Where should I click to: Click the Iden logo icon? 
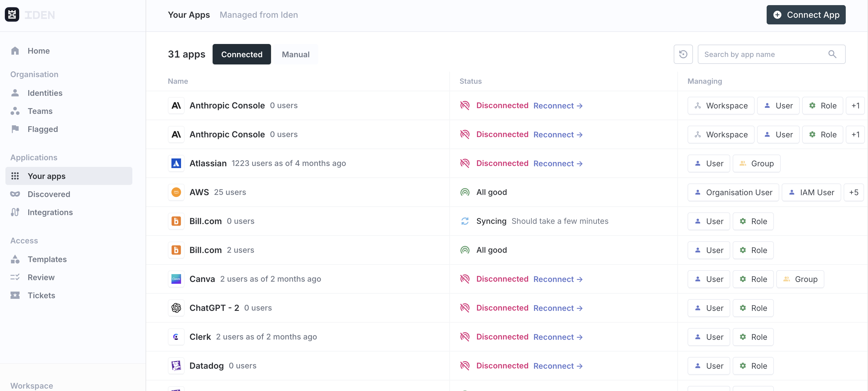coord(12,14)
